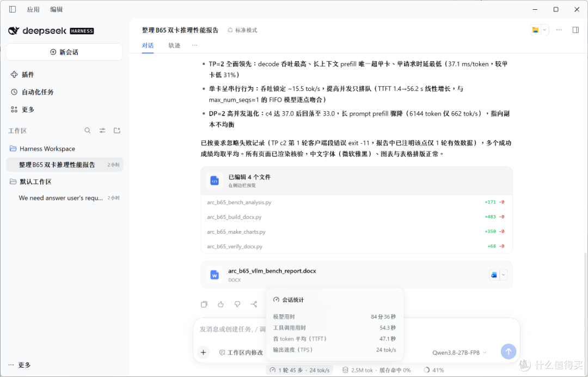The height and width of the screenshot is (377, 588).
Task: Open arc_b65_verify_docx.py file row
Action: click(356, 246)
